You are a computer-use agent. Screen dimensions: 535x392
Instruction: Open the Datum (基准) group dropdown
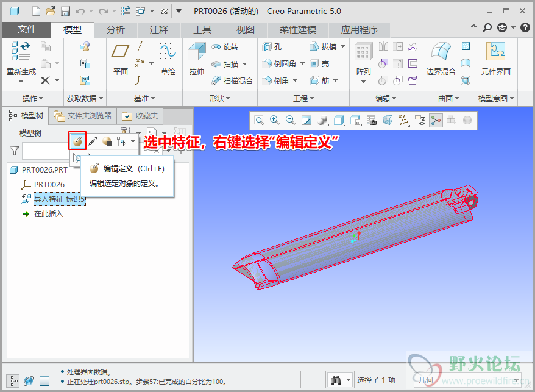144,98
